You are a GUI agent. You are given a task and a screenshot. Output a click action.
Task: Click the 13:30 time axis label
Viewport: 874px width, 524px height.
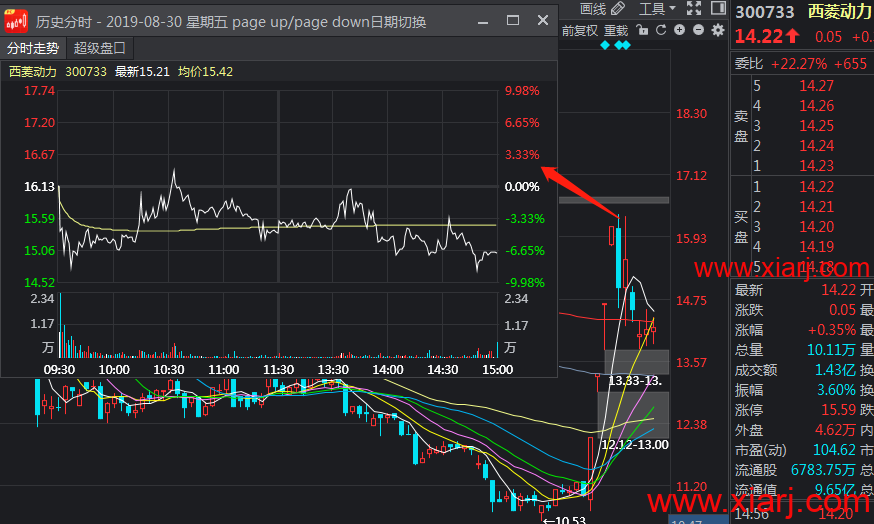click(333, 370)
